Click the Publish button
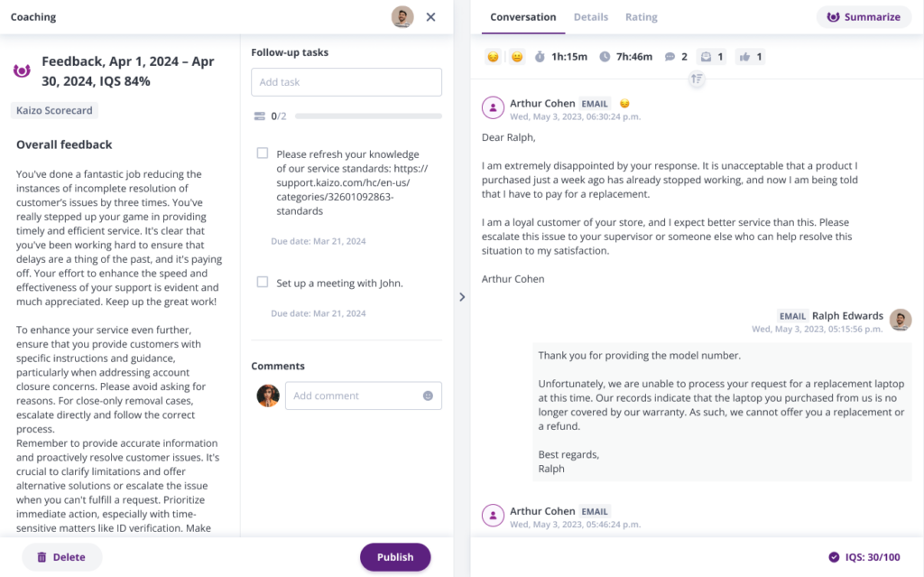This screenshot has height=577, width=924. (395, 557)
